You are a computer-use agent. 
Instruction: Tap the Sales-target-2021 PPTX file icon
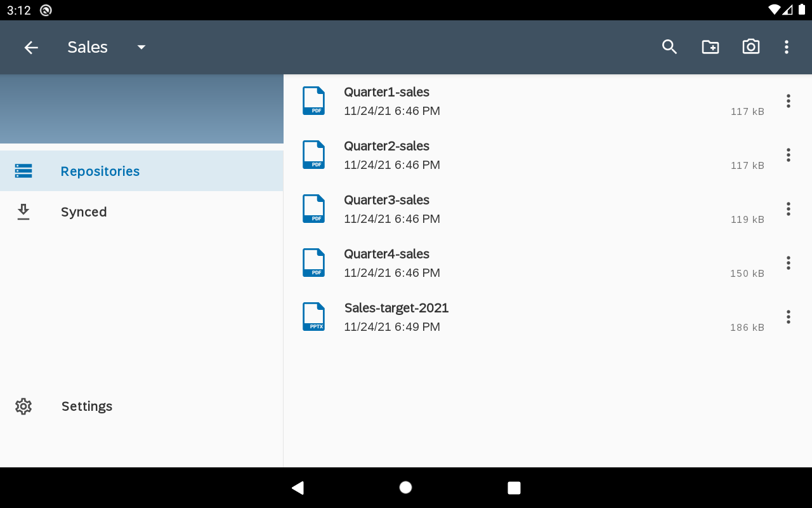[x=313, y=317]
